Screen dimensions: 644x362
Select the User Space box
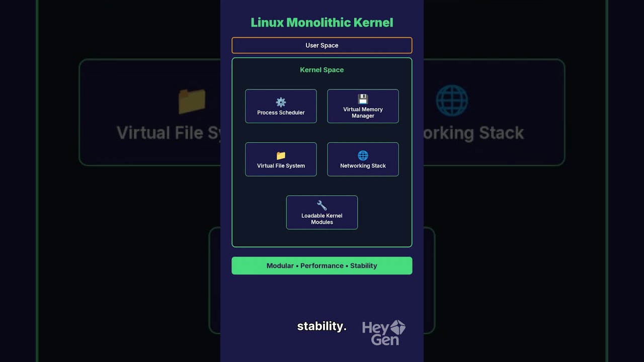coord(322,45)
